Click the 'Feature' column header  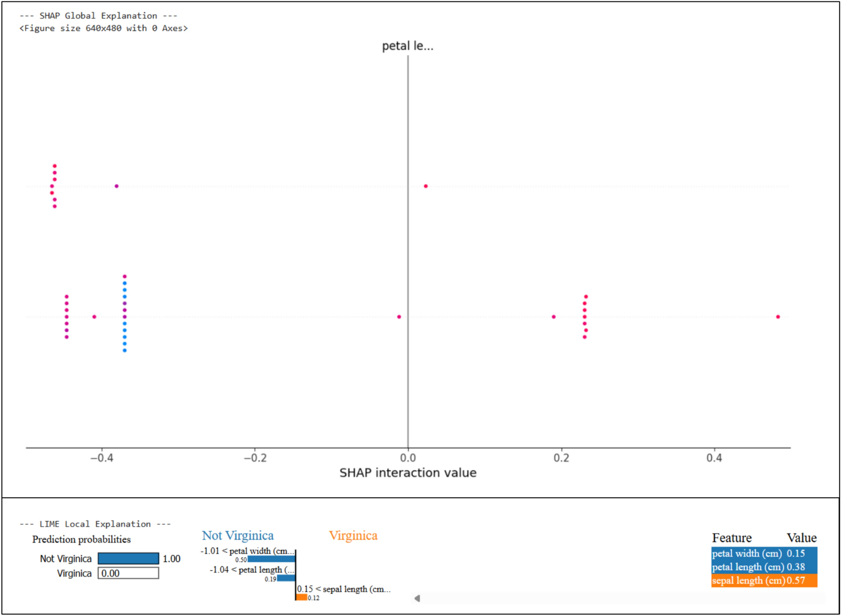click(x=732, y=538)
